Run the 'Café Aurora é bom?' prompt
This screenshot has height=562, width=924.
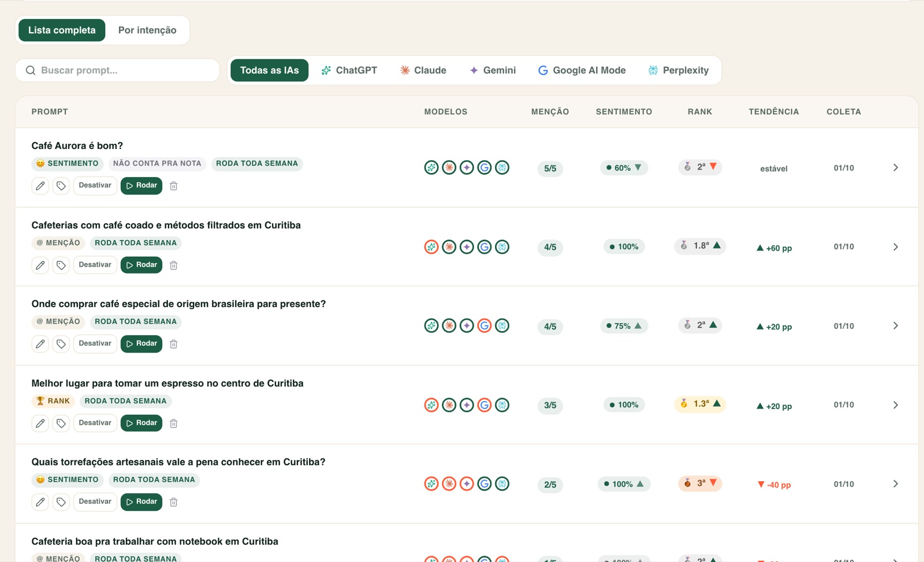tap(141, 186)
